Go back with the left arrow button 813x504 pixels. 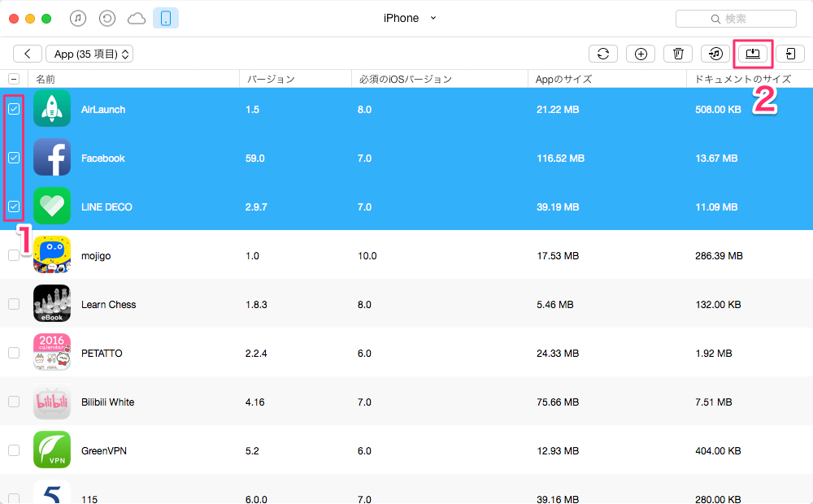point(28,54)
